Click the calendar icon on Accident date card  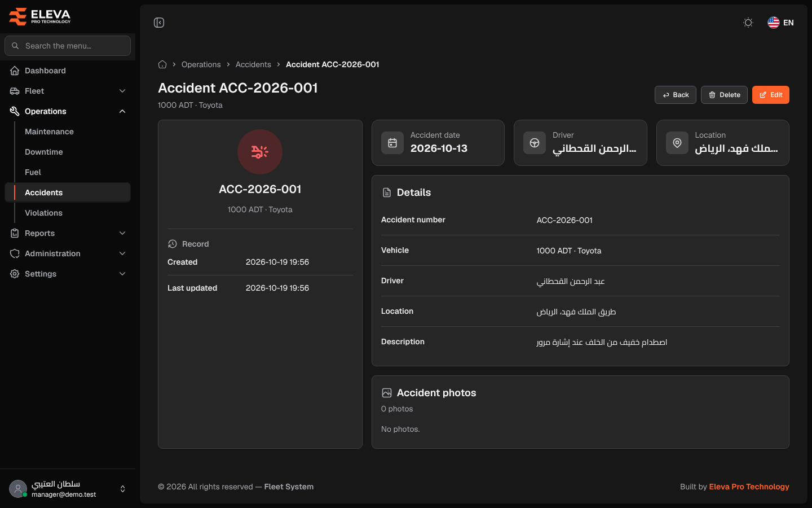coord(392,143)
